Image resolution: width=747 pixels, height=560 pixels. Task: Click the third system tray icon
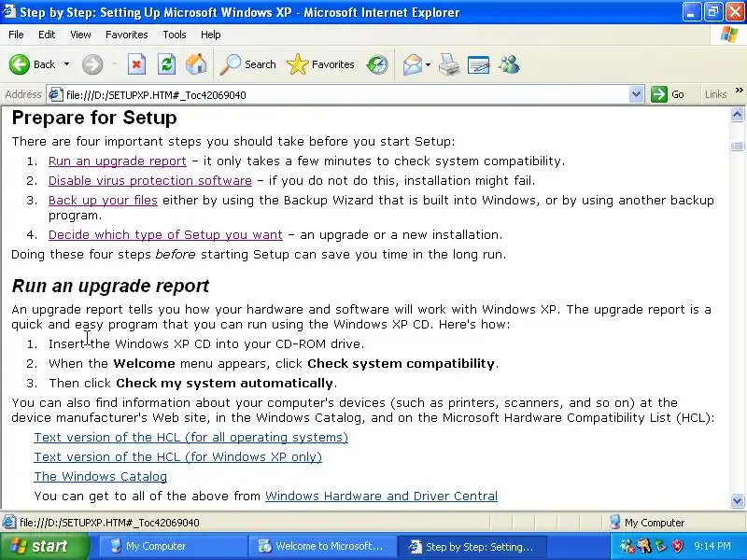(661, 546)
